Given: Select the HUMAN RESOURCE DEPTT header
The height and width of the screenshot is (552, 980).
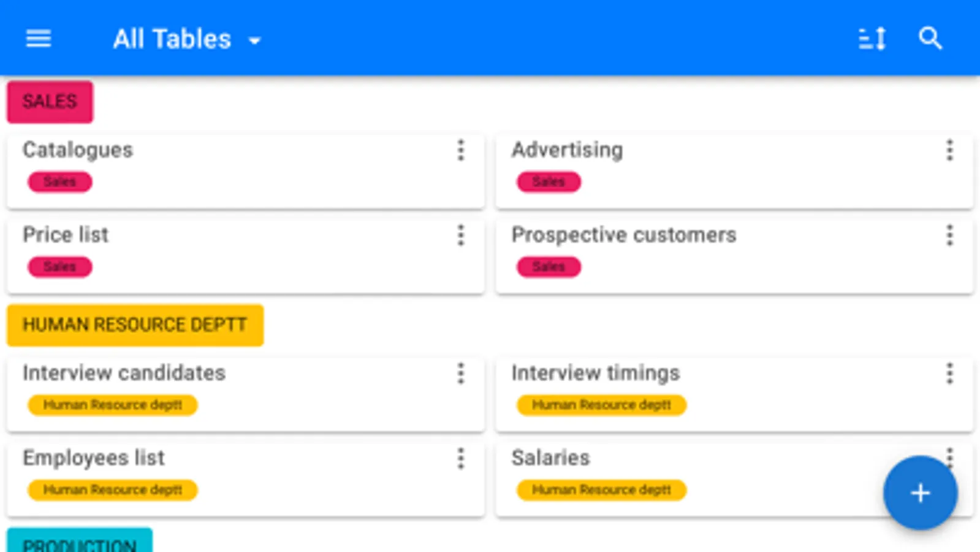Looking at the screenshot, I should (x=135, y=325).
